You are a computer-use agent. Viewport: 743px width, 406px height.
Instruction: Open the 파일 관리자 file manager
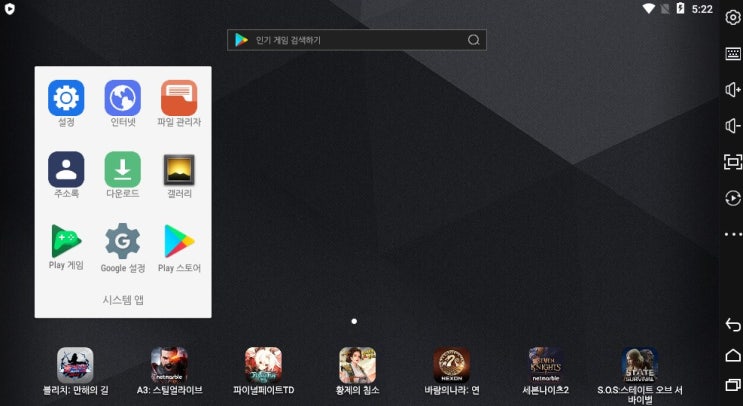179,98
